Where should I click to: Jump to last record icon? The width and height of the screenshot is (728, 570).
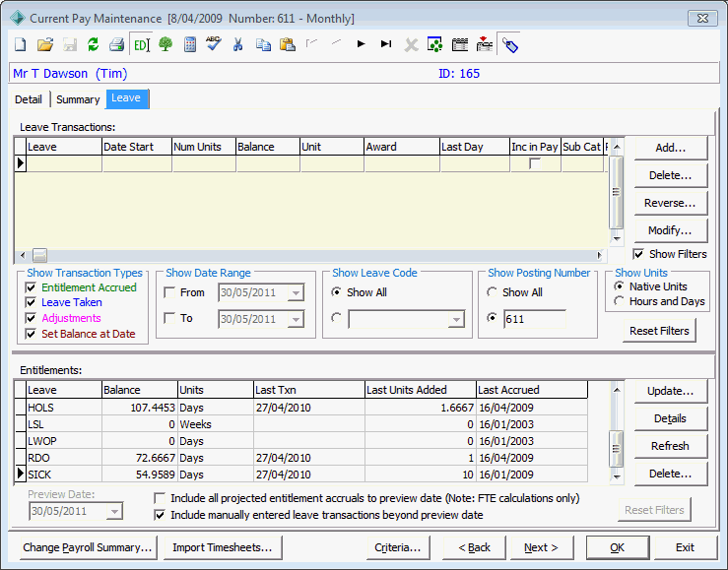click(386, 44)
